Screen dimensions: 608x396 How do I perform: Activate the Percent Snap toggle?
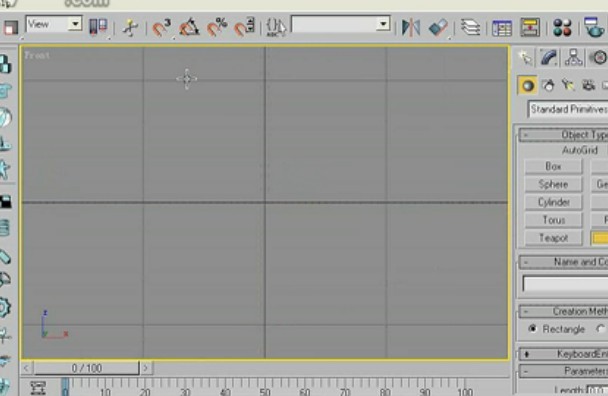(x=217, y=28)
